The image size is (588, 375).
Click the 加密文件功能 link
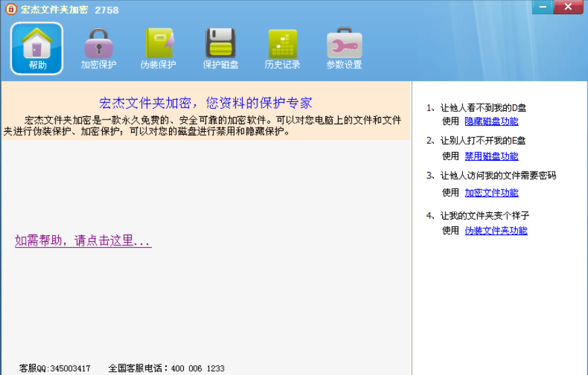[x=491, y=193]
